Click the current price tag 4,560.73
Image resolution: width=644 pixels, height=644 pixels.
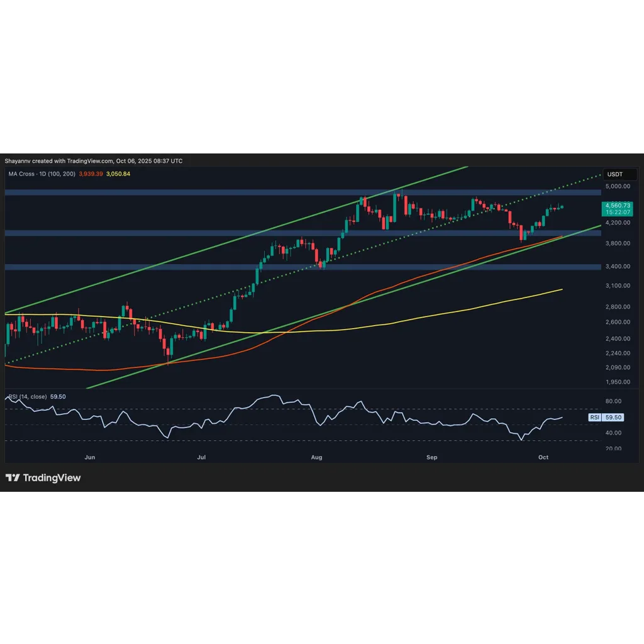(618, 209)
